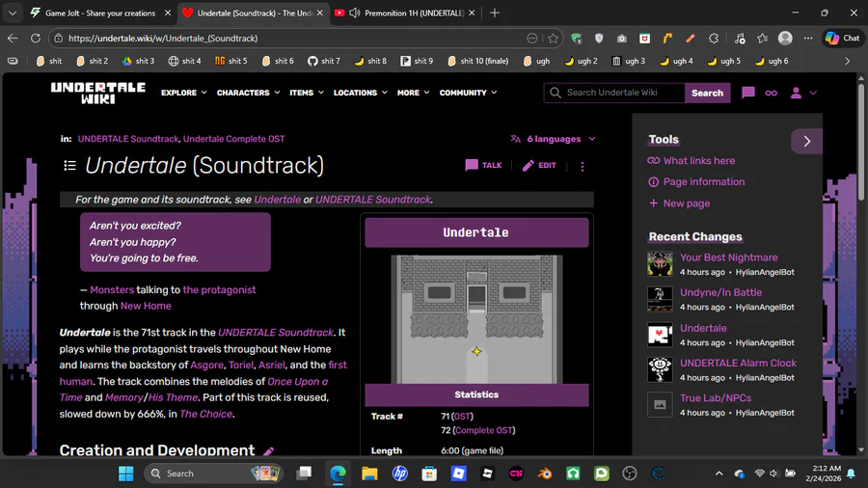Expand the LOCATIONS menu
The width and height of the screenshot is (868, 488).
click(360, 93)
